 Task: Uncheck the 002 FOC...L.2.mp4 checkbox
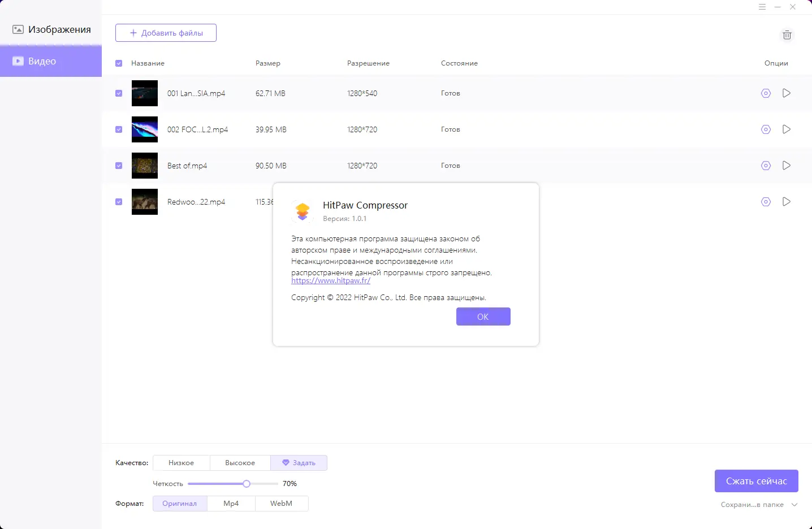pyautogui.click(x=119, y=129)
